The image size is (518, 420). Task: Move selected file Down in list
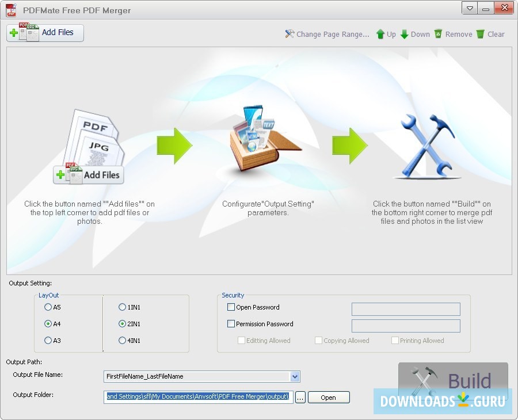415,34
